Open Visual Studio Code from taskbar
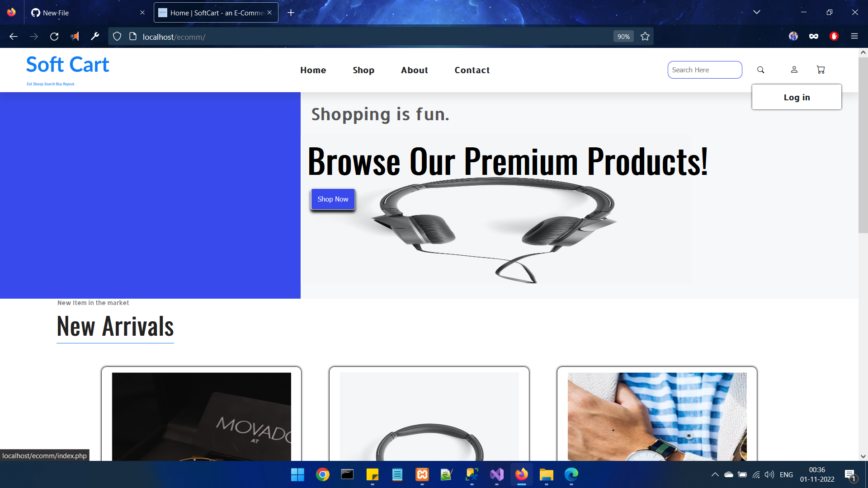 coord(496,475)
